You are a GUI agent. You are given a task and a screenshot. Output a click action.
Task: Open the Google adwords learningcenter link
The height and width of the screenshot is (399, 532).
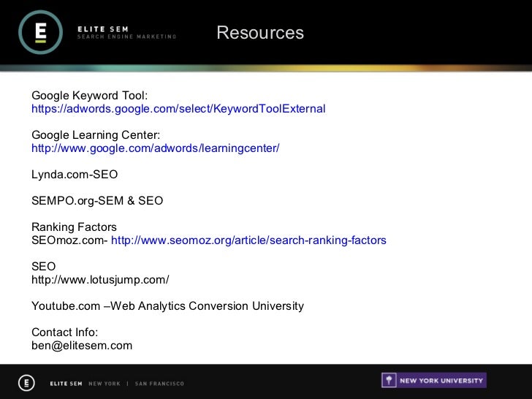point(156,148)
